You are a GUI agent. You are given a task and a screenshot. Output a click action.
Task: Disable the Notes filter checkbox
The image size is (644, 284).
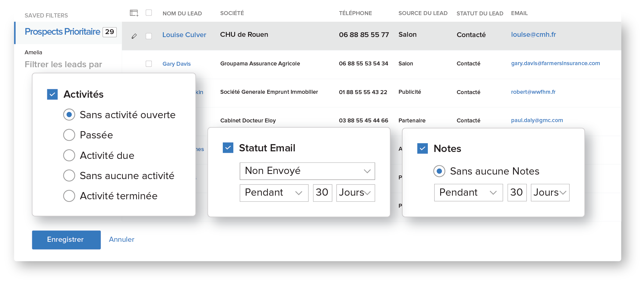[422, 148]
